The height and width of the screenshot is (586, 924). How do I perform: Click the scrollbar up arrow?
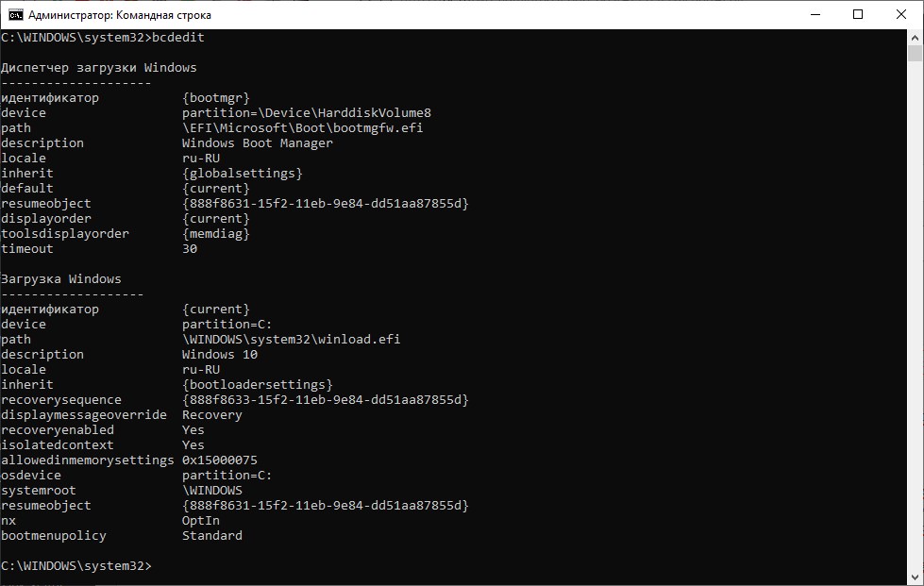click(916, 38)
